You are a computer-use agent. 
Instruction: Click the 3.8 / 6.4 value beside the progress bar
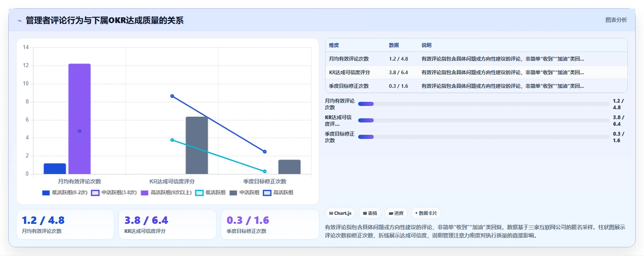click(619, 120)
